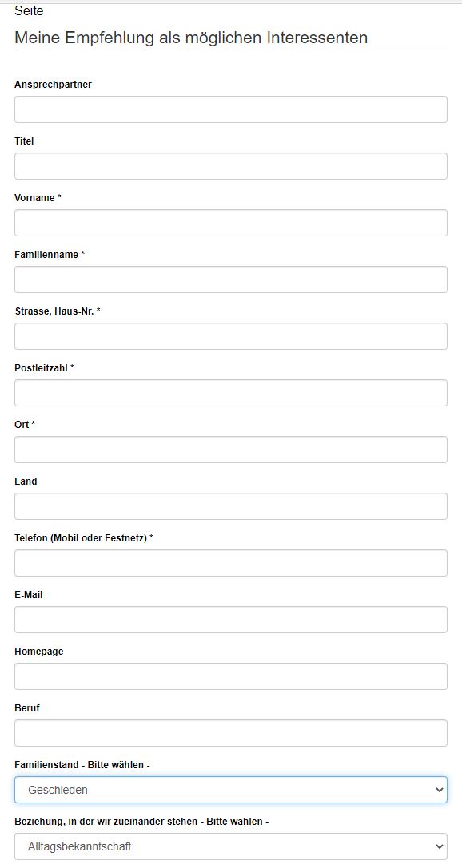This screenshot has height=868, width=462.
Task: Click the Ansprechpartner input field
Action: tap(230, 109)
